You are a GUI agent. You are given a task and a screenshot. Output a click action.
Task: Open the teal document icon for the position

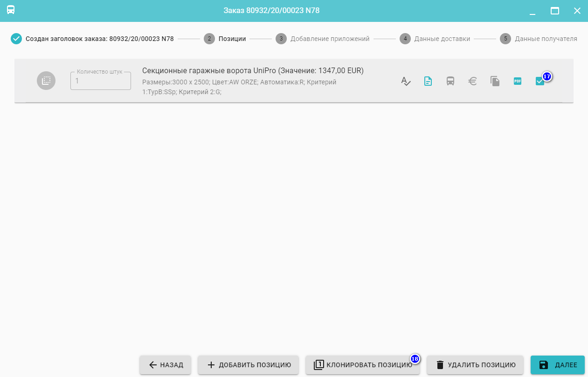(x=428, y=81)
